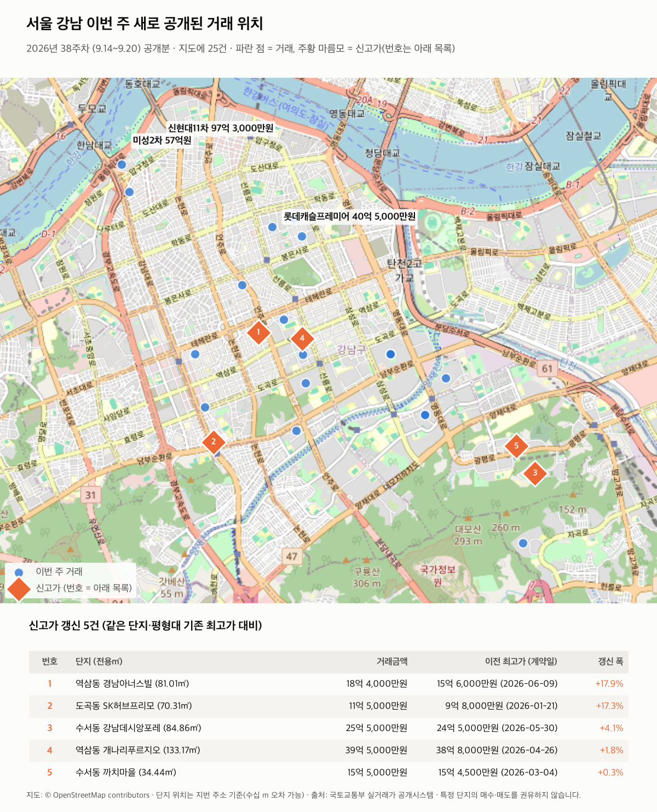Click orange diamond marker 1 on the map
This screenshot has width=657, height=812.
click(x=258, y=332)
